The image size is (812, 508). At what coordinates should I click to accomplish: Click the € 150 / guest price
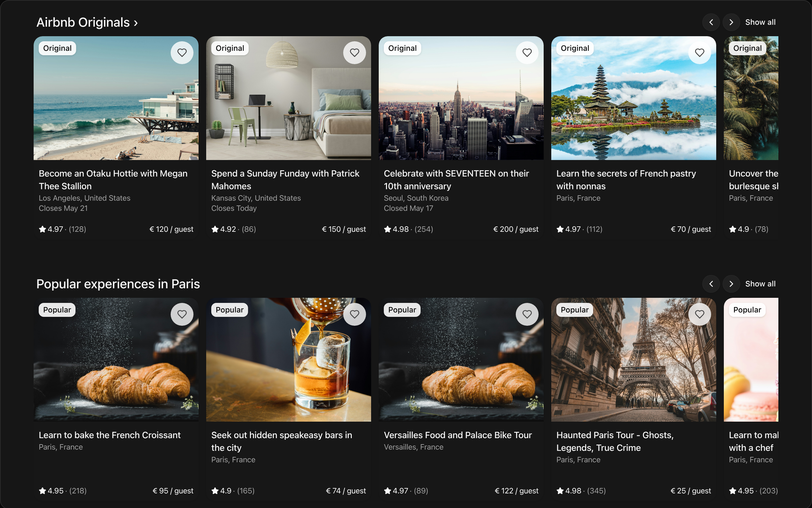(344, 229)
